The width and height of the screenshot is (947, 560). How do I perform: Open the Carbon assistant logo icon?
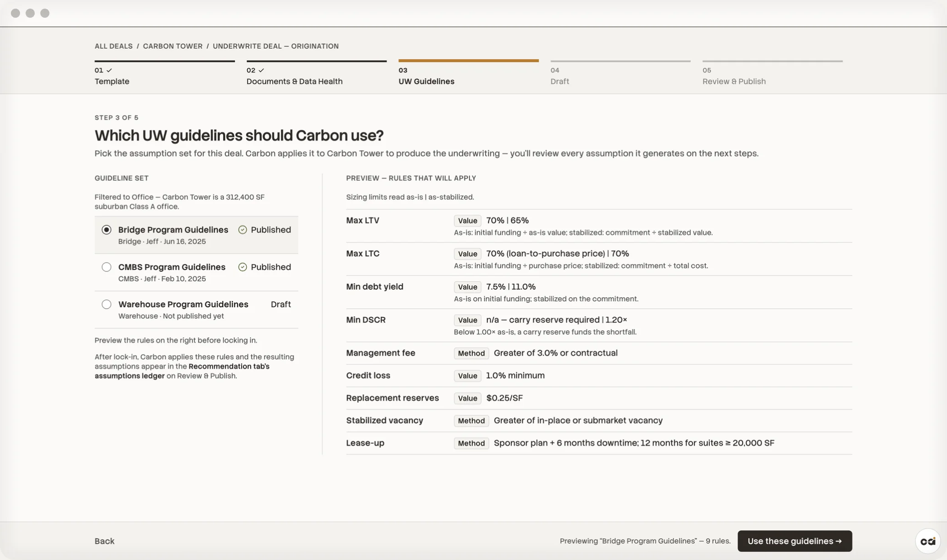928,541
